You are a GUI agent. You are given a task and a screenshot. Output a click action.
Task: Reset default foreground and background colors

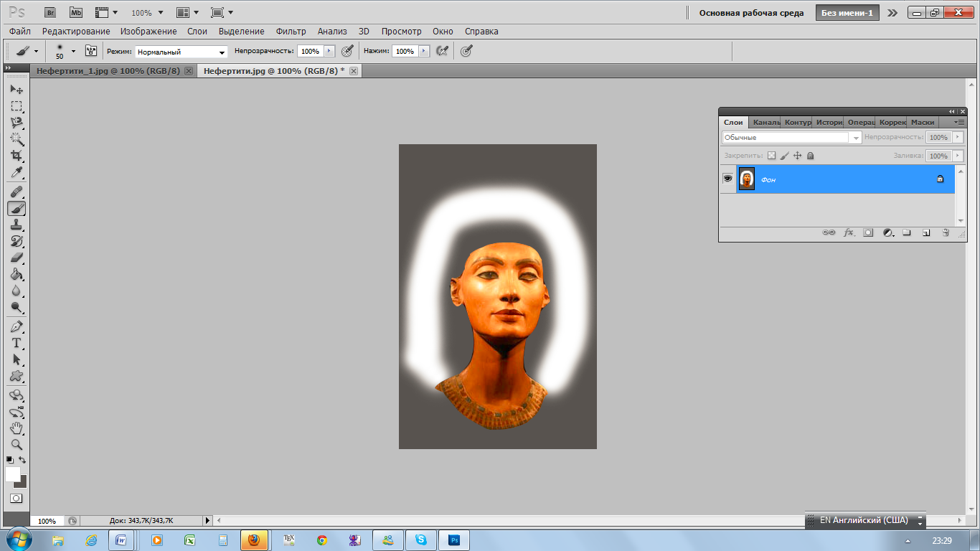click(x=10, y=460)
